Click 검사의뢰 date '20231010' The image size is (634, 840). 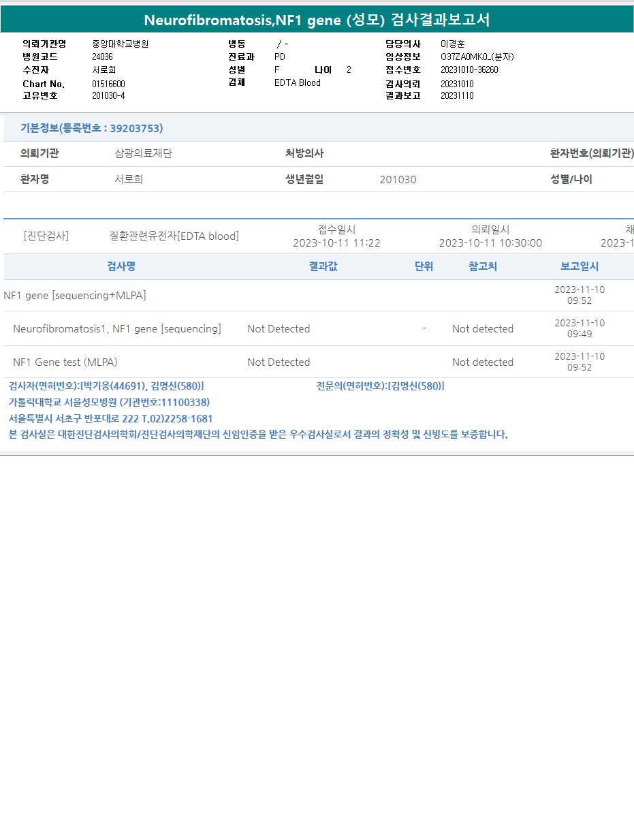[x=457, y=84]
